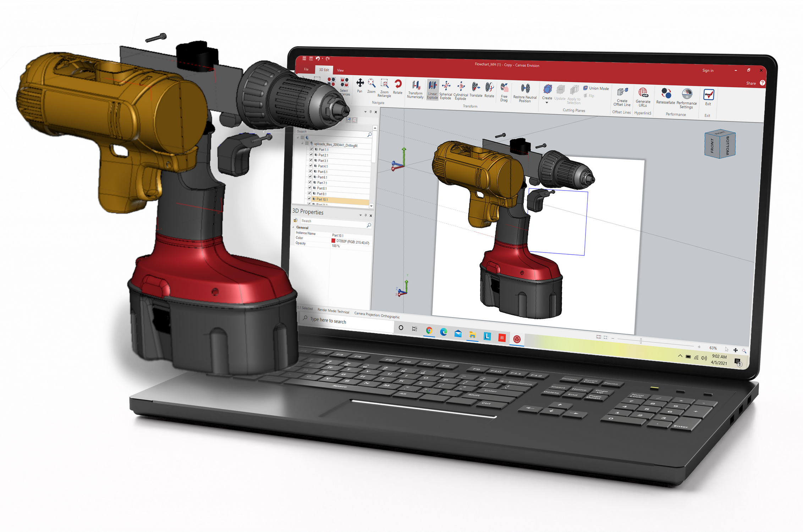This screenshot has width=803, height=532.
Task: Click the Sign in link
Action: [708, 71]
